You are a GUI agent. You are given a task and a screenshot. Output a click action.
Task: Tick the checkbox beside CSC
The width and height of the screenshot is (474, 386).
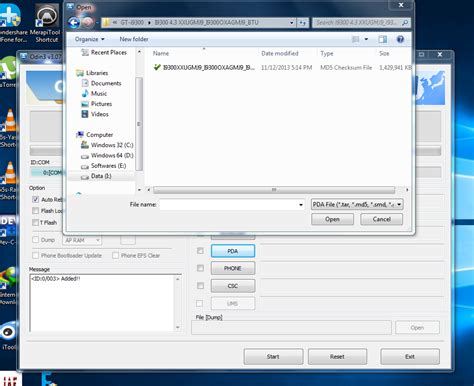coord(200,286)
